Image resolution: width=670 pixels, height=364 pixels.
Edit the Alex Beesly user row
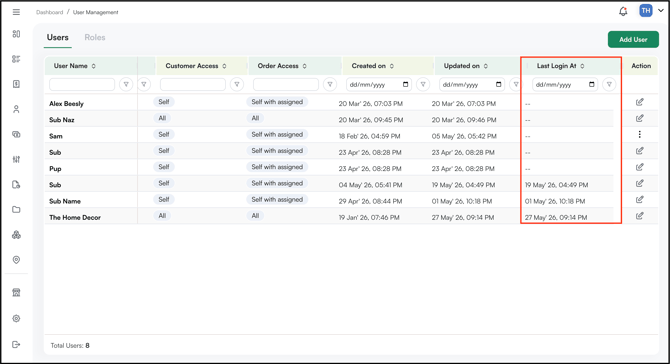640,102
